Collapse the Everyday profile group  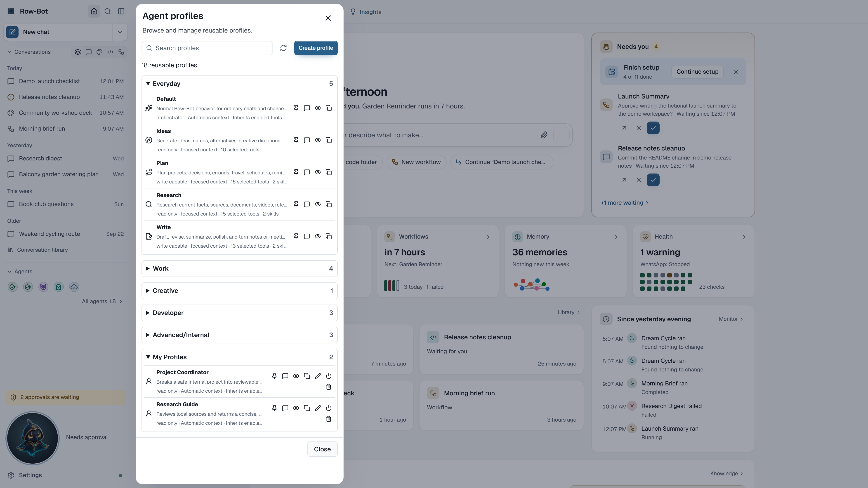pos(239,84)
